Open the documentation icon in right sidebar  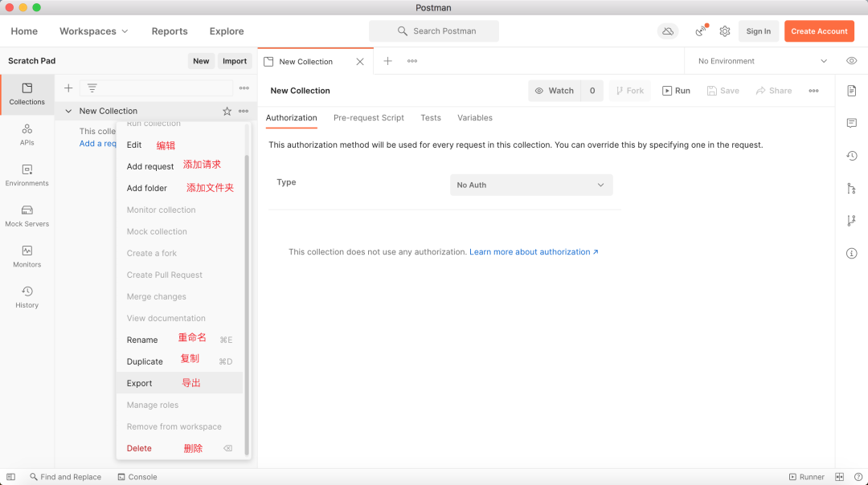(851, 91)
